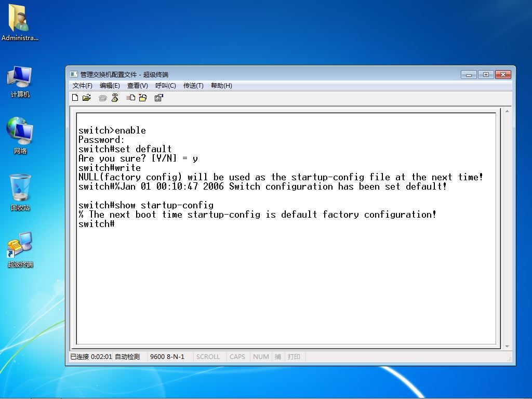Click the switch#write terminal line

(109, 168)
